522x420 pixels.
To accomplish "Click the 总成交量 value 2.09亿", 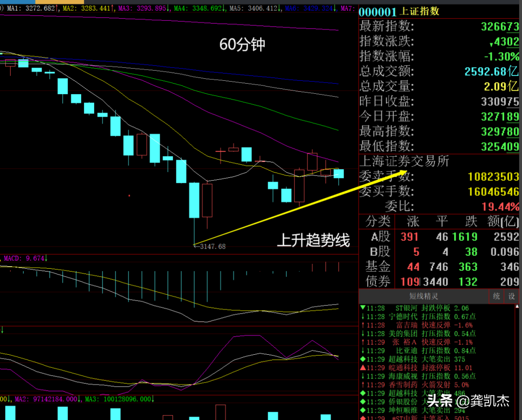I will pos(501,87).
